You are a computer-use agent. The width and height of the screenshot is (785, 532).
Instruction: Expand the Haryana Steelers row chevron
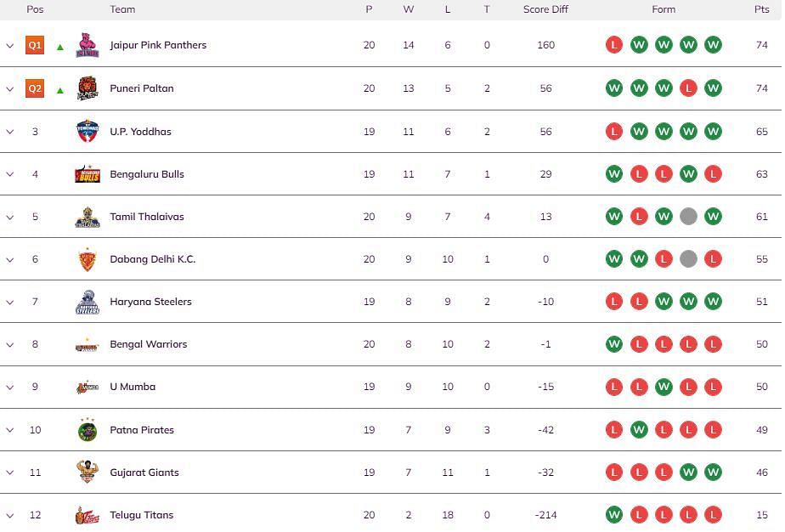coord(10,302)
